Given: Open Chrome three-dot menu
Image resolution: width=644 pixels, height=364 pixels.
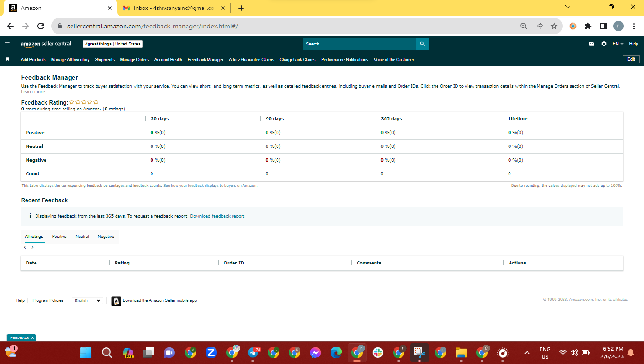Looking at the screenshot, I should [634, 27].
